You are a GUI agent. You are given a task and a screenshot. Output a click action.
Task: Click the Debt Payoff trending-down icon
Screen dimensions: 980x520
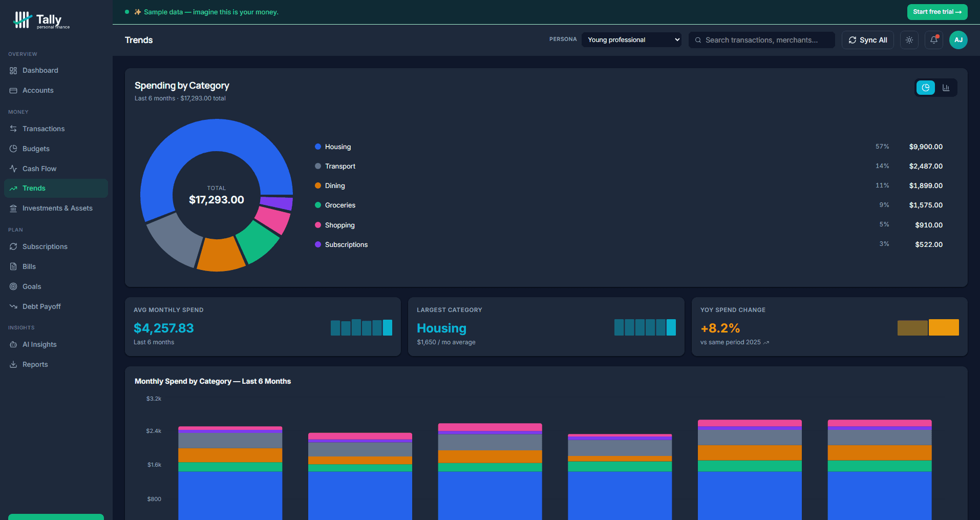coord(13,306)
